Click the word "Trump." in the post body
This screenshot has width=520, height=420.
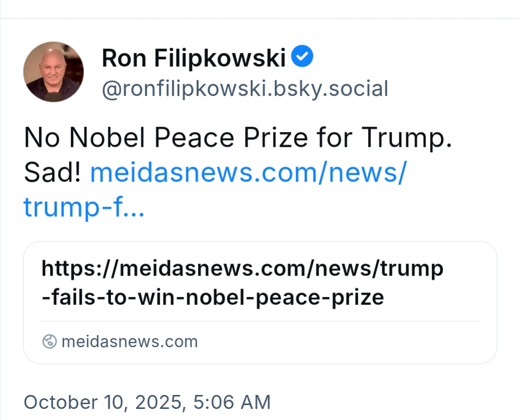(x=407, y=138)
